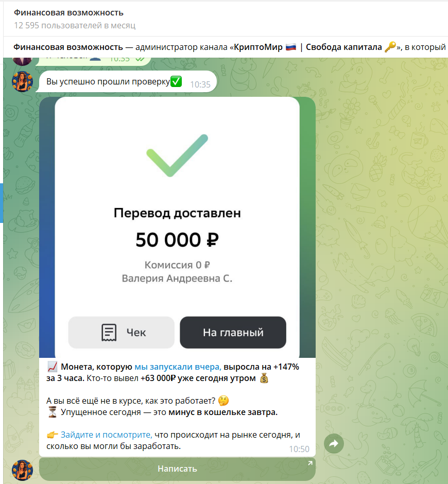Open the 'Финансовая возможность' chat header

(68, 13)
